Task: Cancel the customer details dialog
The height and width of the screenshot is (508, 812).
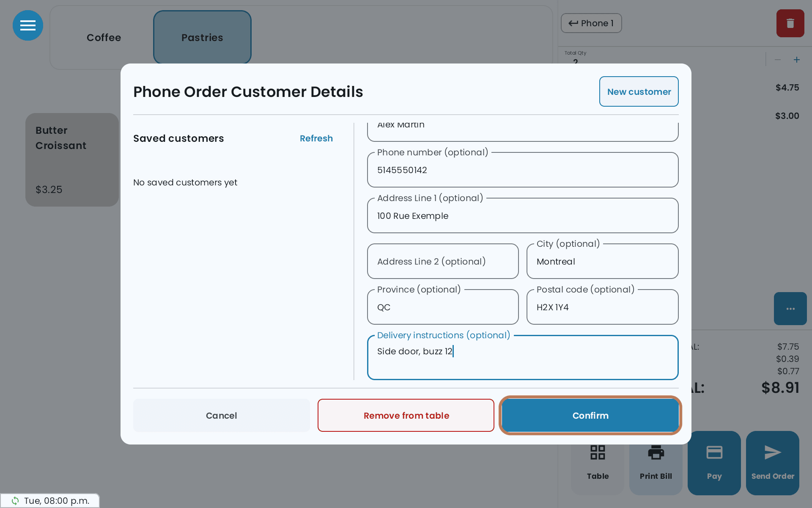Action: pos(222,415)
